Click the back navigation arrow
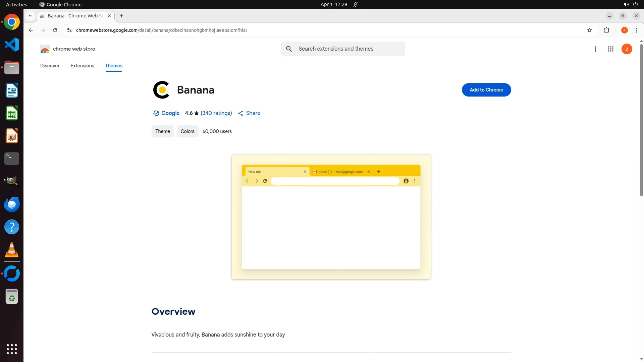This screenshot has height=362, width=644. [x=31, y=30]
